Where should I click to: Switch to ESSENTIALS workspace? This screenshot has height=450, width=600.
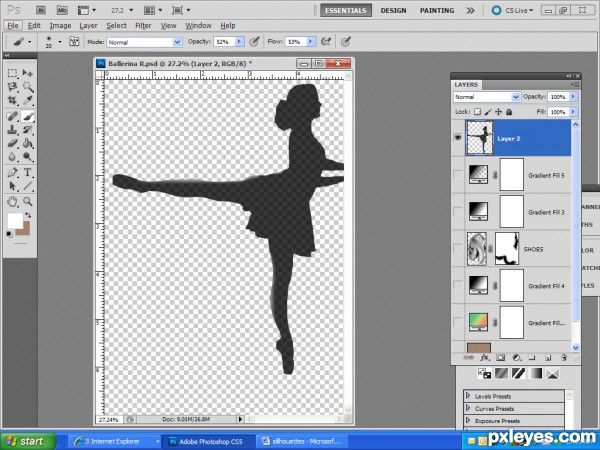coord(346,10)
